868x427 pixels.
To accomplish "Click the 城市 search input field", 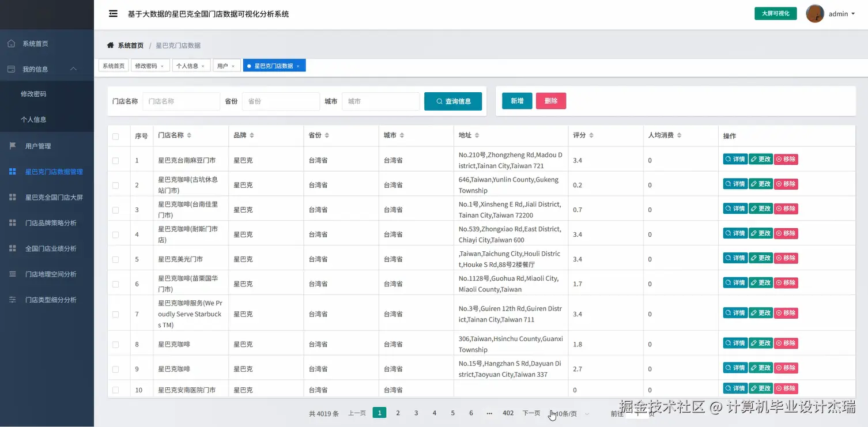I will coord(381,101).
